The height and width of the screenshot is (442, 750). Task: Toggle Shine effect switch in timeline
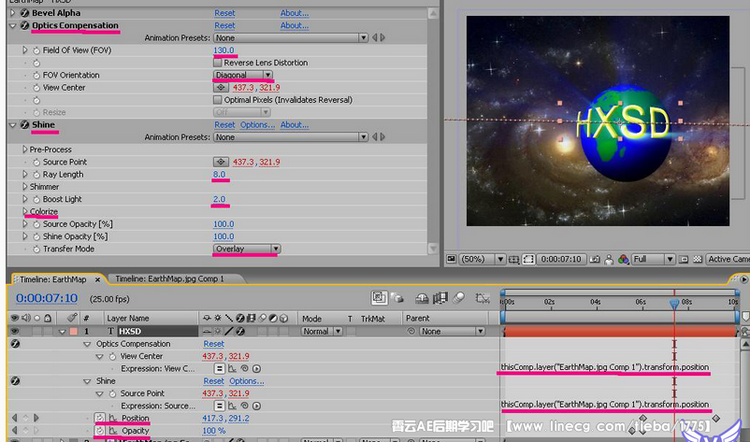15,381
